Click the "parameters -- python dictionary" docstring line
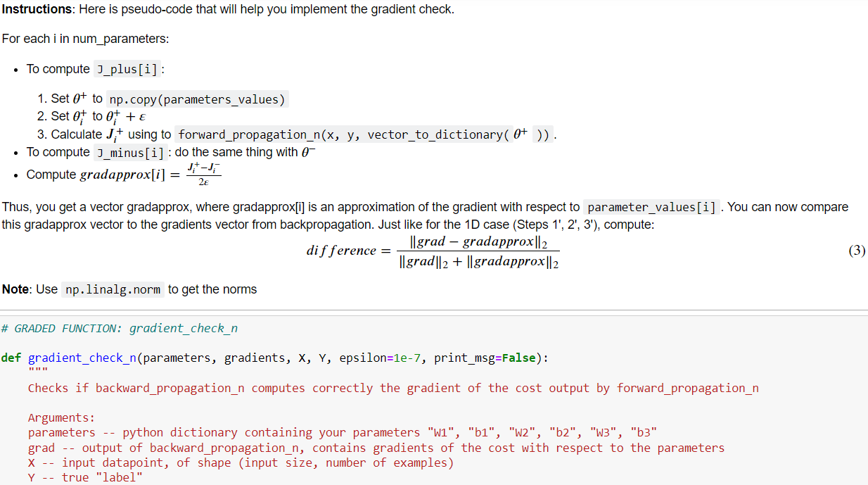This screenshot has height=485, width=868. (x=343, y=433)
